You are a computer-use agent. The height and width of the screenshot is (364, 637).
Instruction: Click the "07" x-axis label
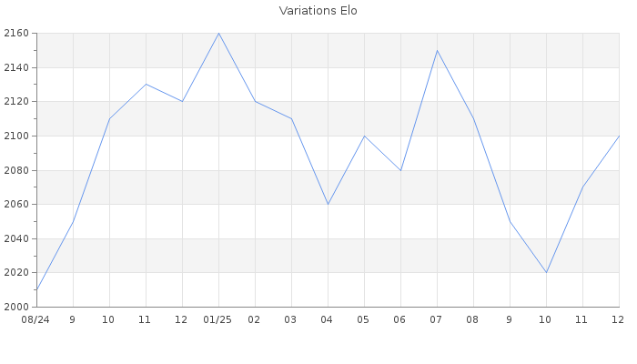437,320
